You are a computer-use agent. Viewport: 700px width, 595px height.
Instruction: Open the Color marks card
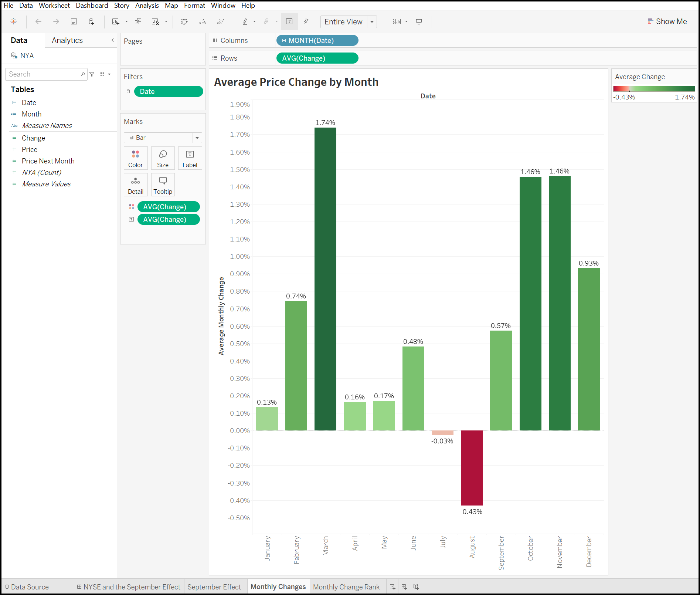pyautogui.click(x=136, y=158)
